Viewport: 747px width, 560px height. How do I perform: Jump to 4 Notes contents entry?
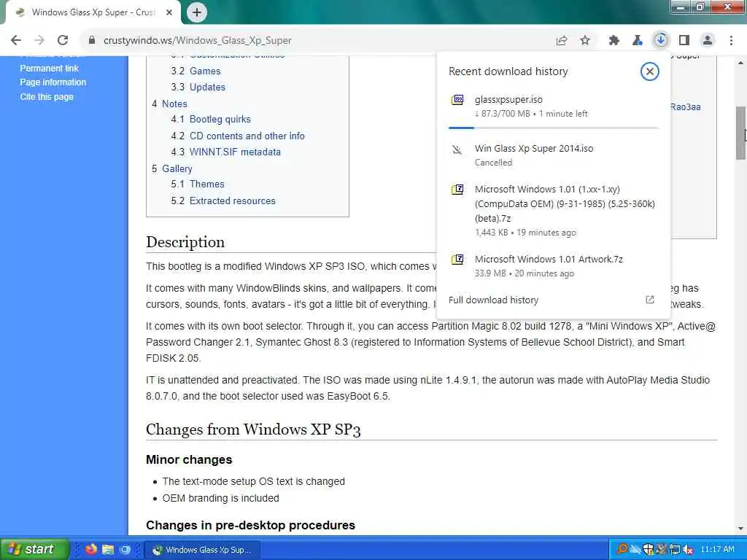click(x=169, y=104)
